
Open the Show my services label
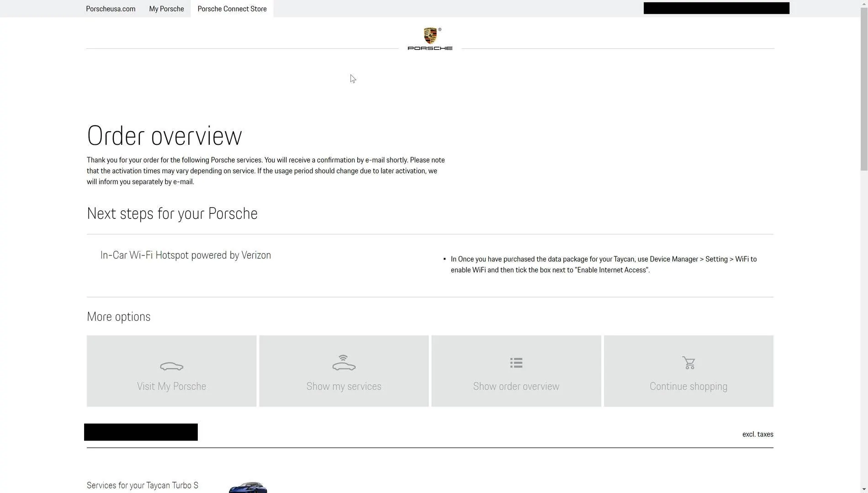[x=344, y=386]
